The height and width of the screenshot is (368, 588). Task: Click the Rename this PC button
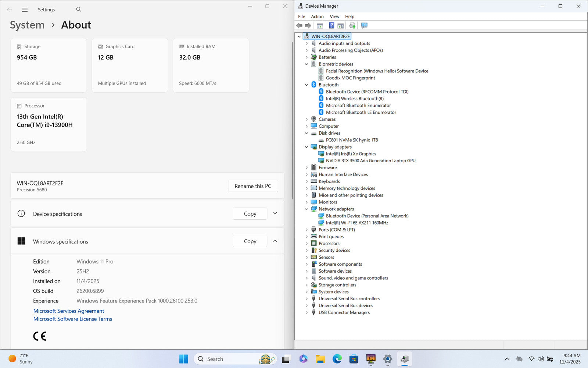(253, 186)
